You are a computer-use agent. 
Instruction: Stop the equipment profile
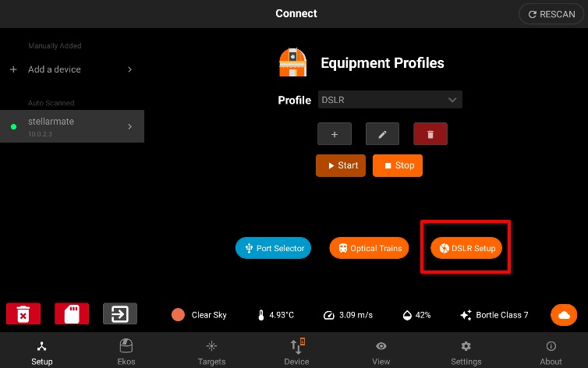tap(398, 165)
